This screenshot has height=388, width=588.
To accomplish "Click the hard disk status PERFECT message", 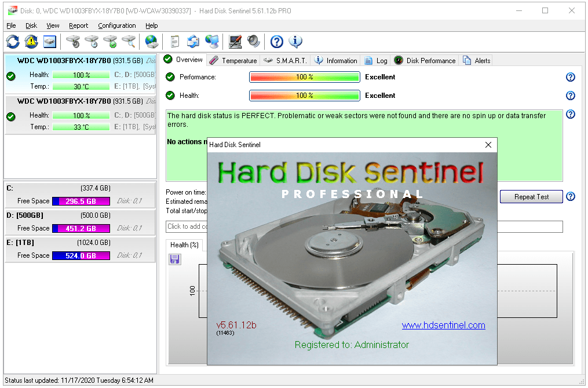I will (356, 120).
